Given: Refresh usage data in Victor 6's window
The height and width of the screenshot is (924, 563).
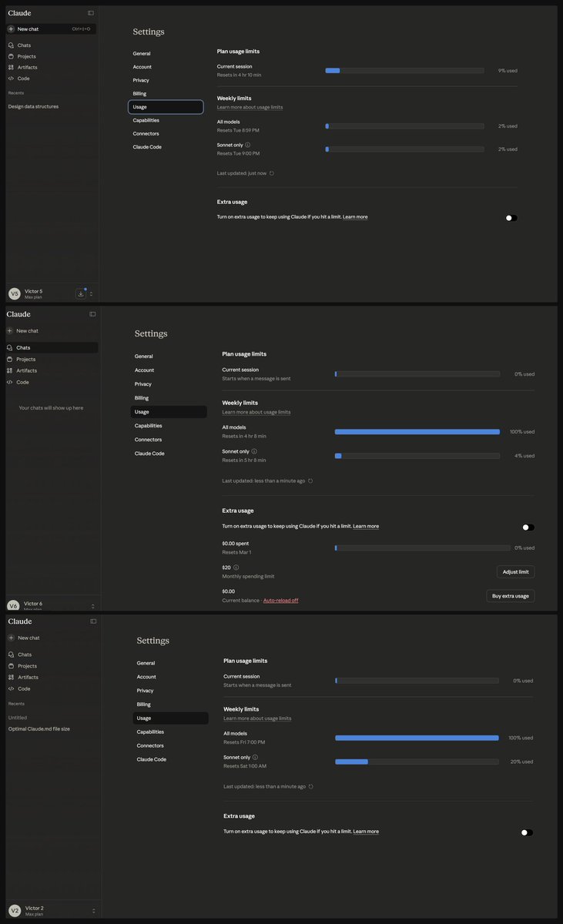Looking at the screenshot, I should (x=310, y=480).
